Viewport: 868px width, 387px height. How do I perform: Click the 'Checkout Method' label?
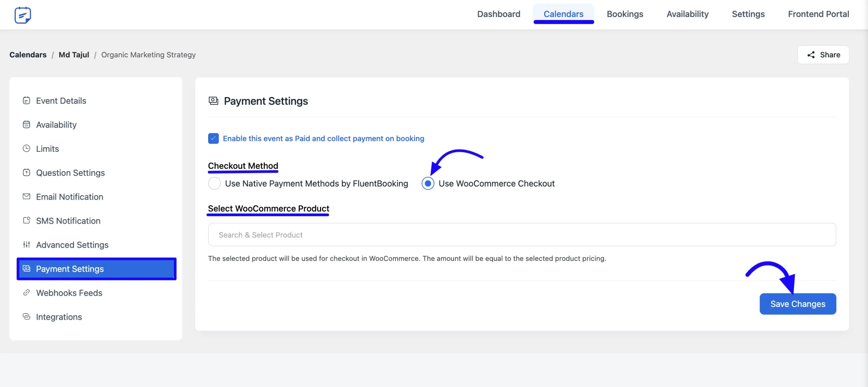243,166
